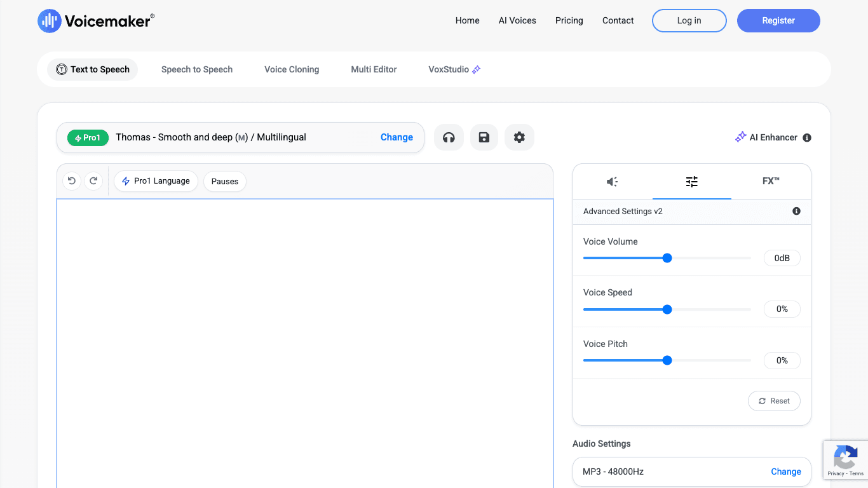
Task: Click the Register button
Action: (778, 20)
